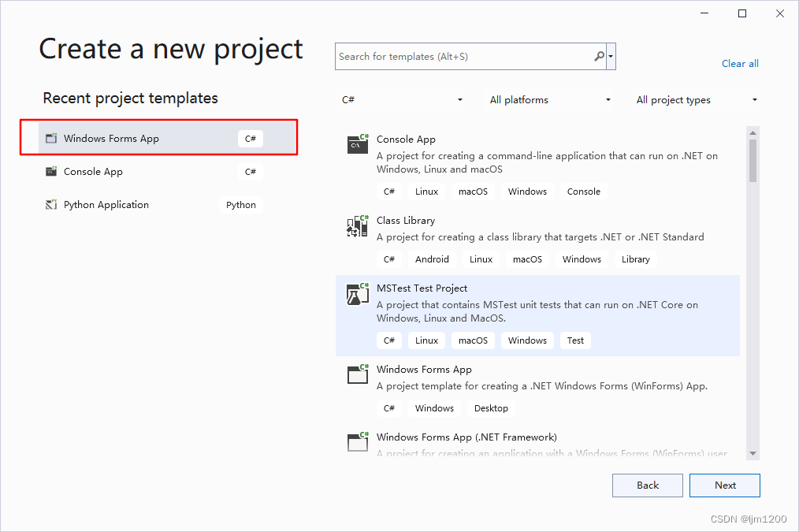Click the MSTest Test Project icon
Viewport: 799px width, 532px height.
[x=358, y=293]
